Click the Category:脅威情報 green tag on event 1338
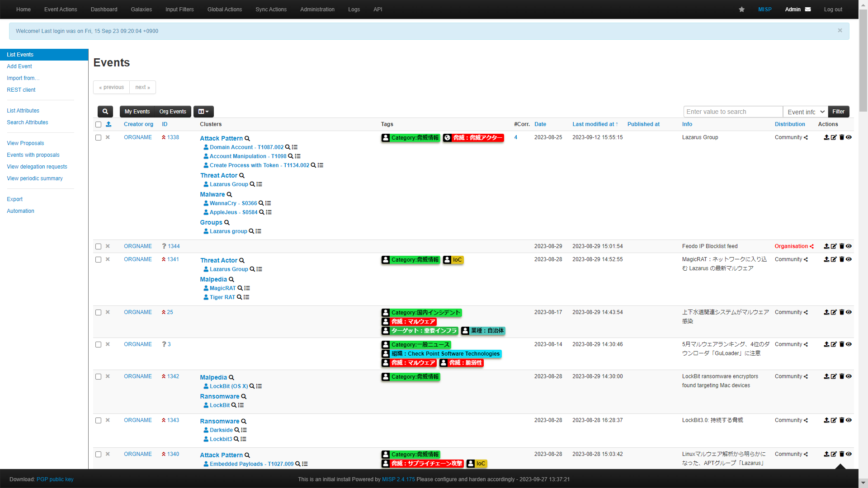The width and height of the screenshot is (868, 488). 410,138
